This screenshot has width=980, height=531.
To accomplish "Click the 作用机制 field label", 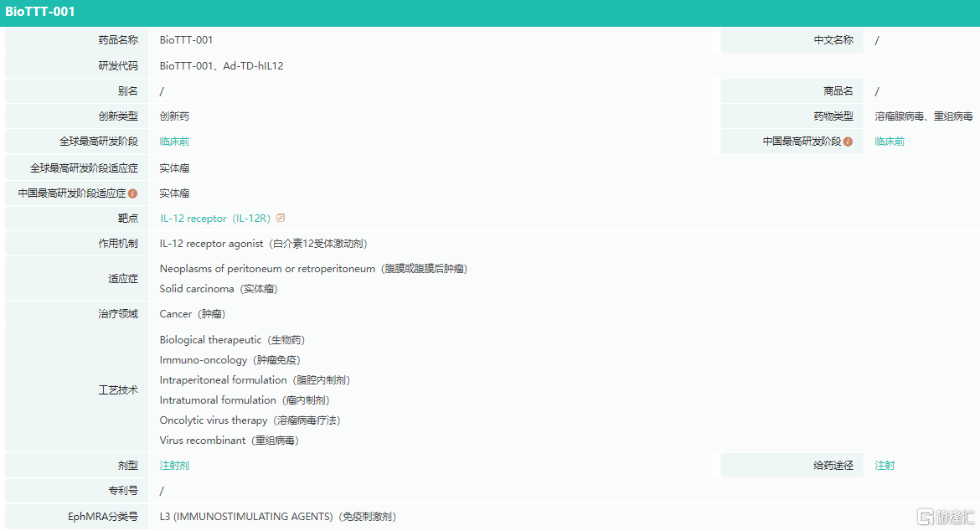I will (118, 244).
